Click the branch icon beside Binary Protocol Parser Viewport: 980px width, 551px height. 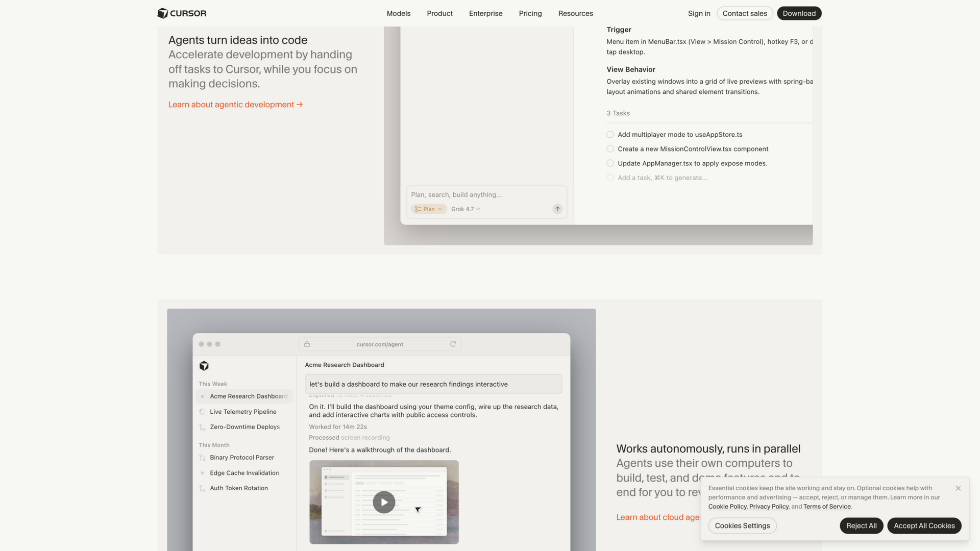[202, 458]
